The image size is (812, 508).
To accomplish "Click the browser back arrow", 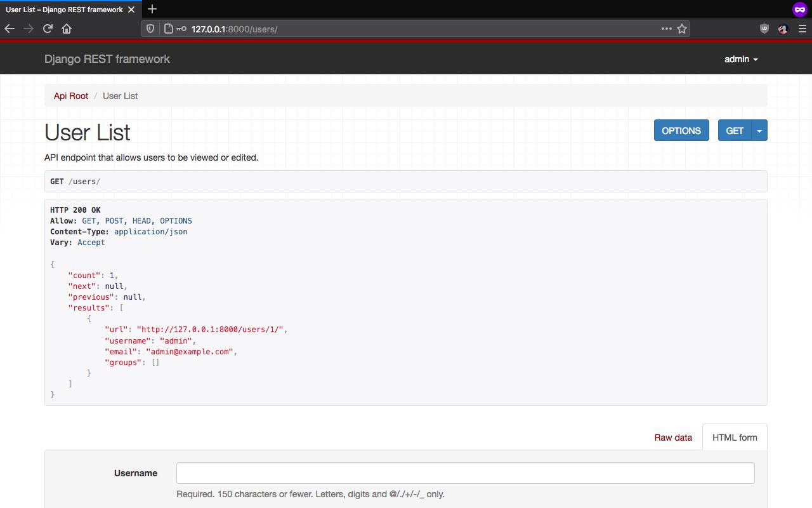I will 10,29.
